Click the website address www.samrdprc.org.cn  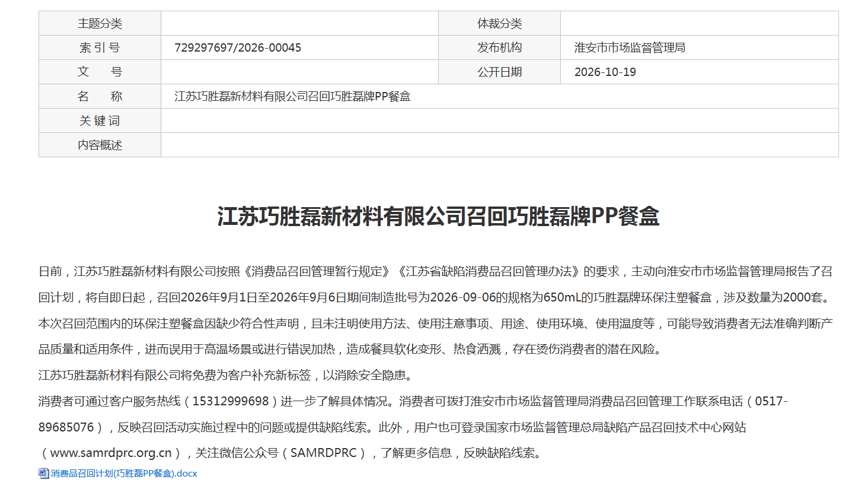[111, 453]
